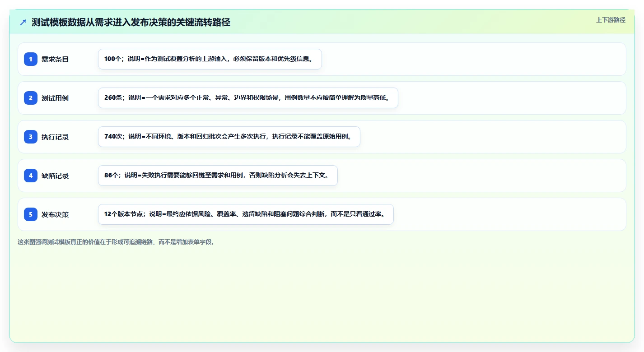Screen dimensions: 644x352
Task: Click the step number 1 badge
Action: (31, 59)
